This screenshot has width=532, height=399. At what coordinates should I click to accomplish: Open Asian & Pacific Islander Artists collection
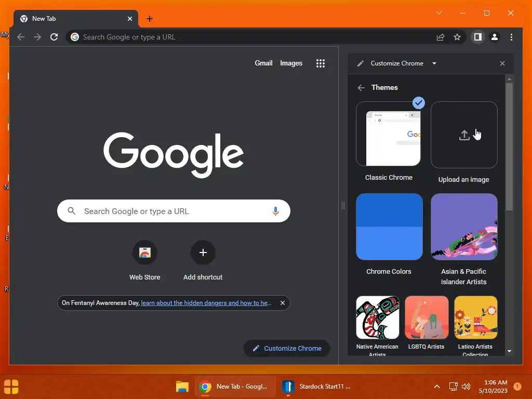coord(464,227)
